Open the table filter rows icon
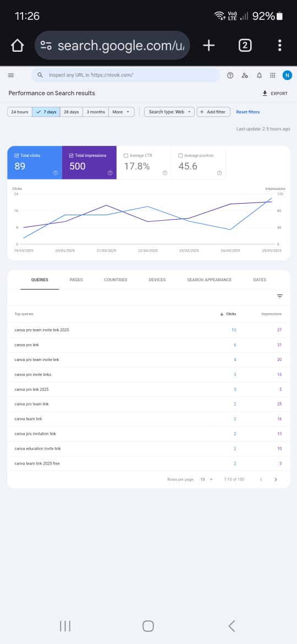This screenshot has height=644, width=297. point(280,296)
